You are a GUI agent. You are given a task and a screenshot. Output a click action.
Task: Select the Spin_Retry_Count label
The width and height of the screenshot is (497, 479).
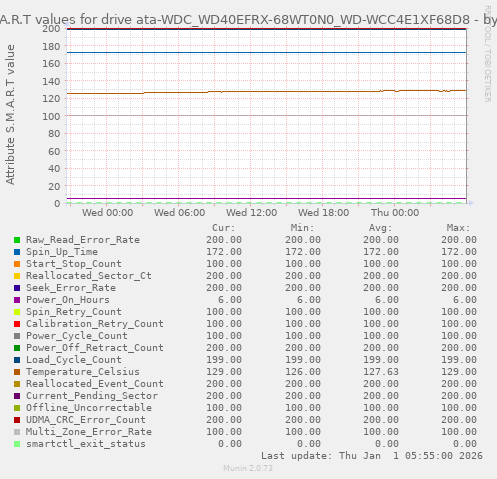click(x=74, y=312)
